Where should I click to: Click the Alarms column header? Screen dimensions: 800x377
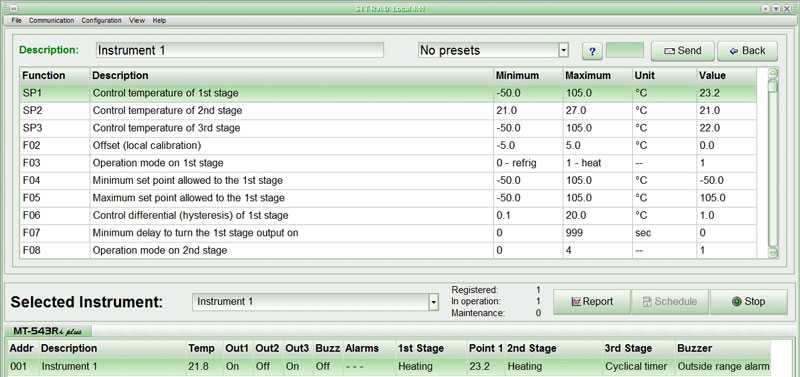click(370, 348)
